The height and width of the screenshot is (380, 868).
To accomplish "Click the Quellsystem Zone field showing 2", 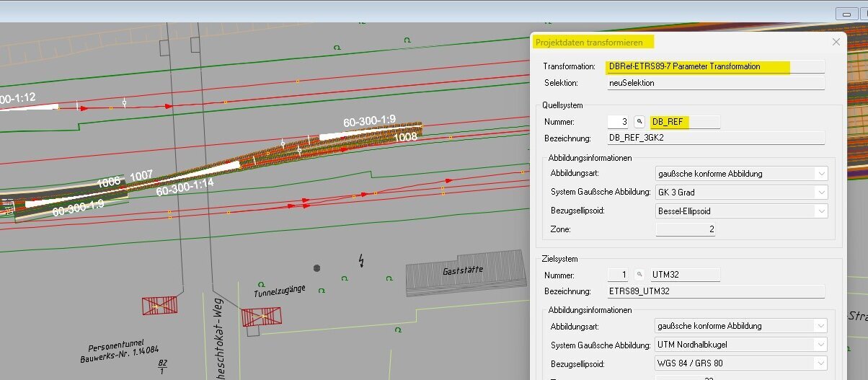I will click(x=685, y=229).
